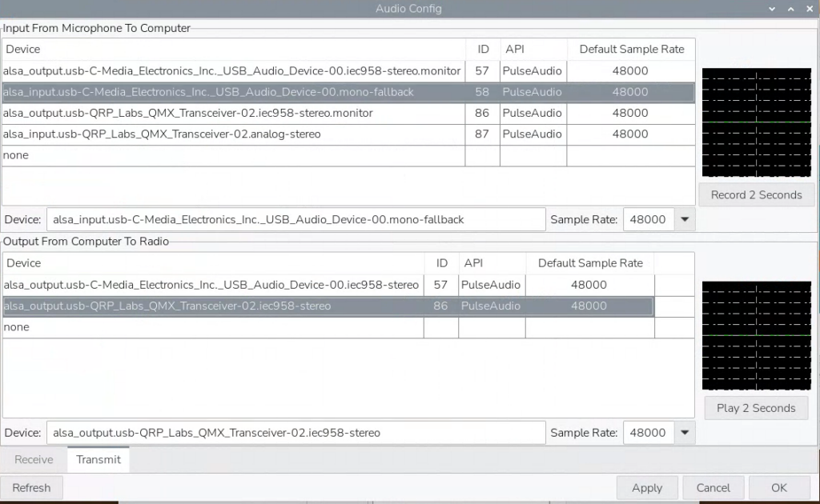The height and width of the screenshot is (504, 820).
Task: Choose QMX Transceiver analog-stereo input device
Action: point(232,134)
